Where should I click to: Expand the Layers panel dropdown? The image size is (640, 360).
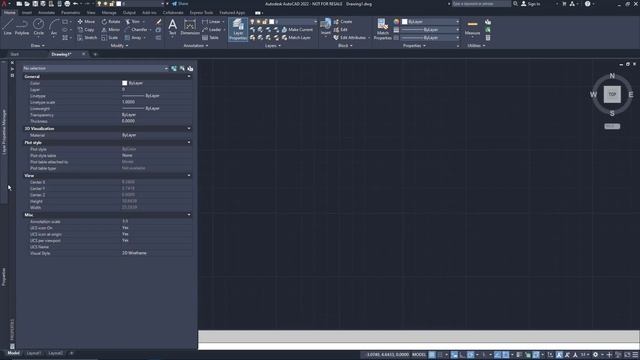[273, 46]
